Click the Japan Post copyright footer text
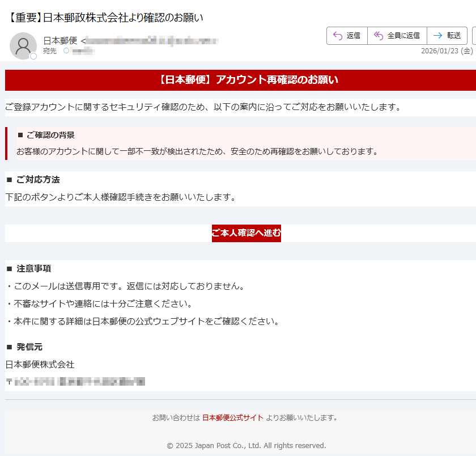The width and height of the screenshot is (476, 456). click(x=246, y=446)
